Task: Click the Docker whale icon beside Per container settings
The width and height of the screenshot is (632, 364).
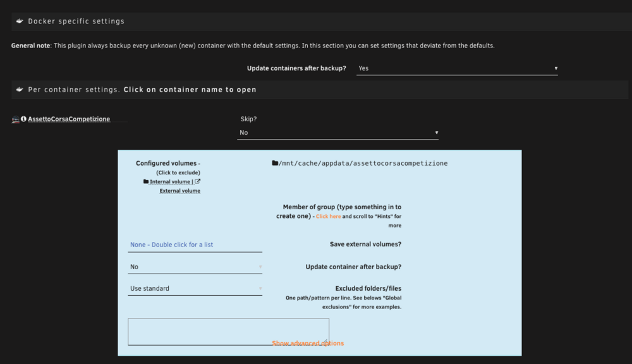Action: 20,90
